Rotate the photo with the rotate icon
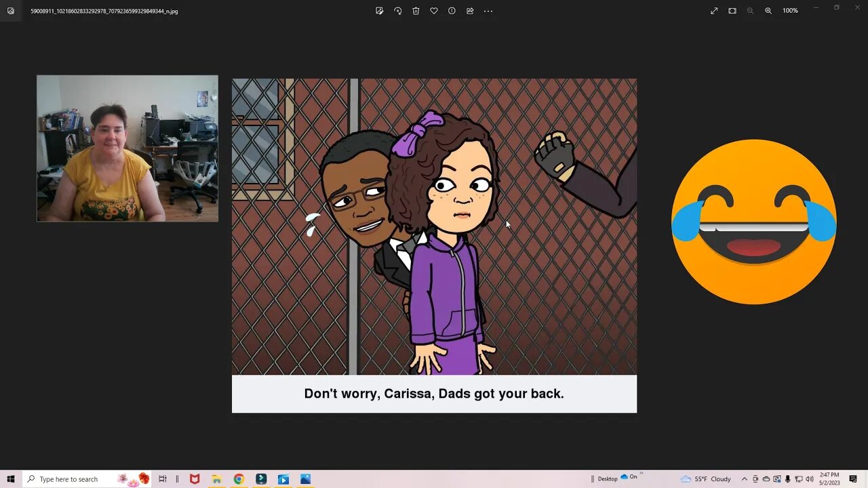The width and height of the screenshot is (868, 488). pyautogui.click(x=398, y=11)
